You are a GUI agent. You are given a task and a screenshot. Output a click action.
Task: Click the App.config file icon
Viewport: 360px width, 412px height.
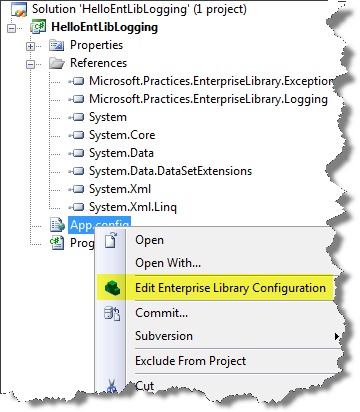(x=57, y=225)
